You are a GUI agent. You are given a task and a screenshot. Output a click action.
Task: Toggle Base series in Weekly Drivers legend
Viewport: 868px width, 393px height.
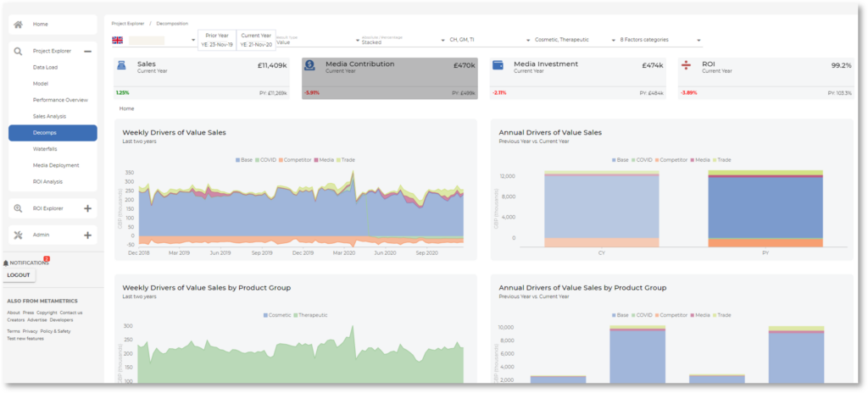[x=244, y=160]
